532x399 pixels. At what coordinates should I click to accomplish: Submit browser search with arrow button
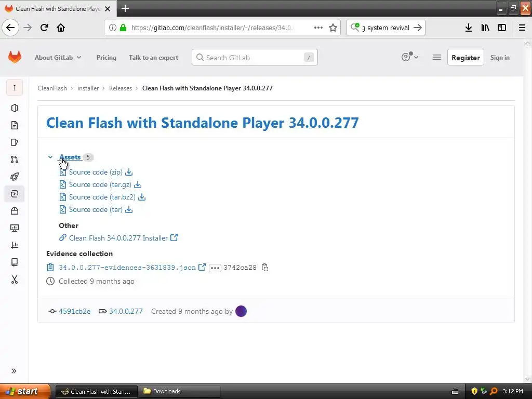click(x=418, y=28)
